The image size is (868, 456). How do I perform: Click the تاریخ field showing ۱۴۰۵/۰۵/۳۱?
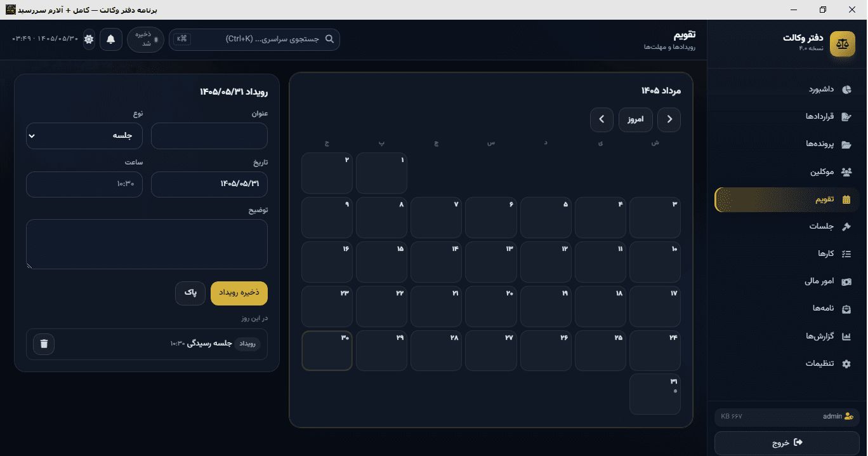coord(209,184)
